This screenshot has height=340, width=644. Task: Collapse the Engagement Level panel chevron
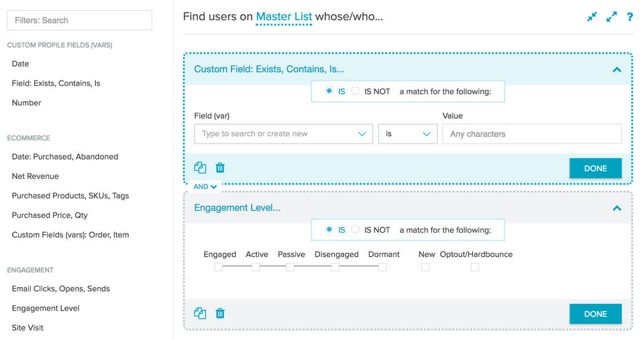click(617, 208)
